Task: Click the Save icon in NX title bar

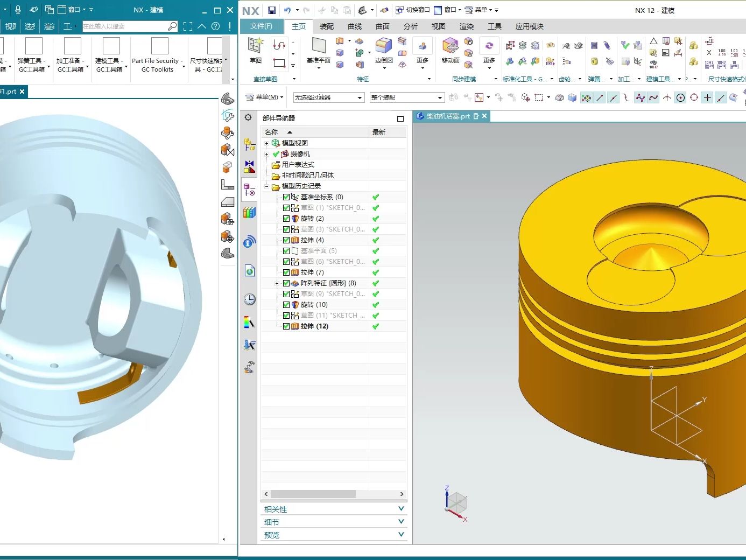Action: (x=272, y=10)
